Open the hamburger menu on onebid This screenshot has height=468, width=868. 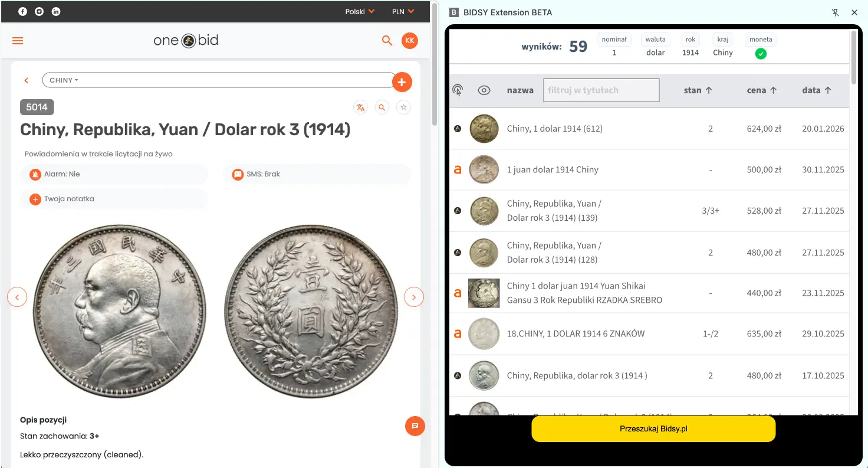click(x=18, y=41)
